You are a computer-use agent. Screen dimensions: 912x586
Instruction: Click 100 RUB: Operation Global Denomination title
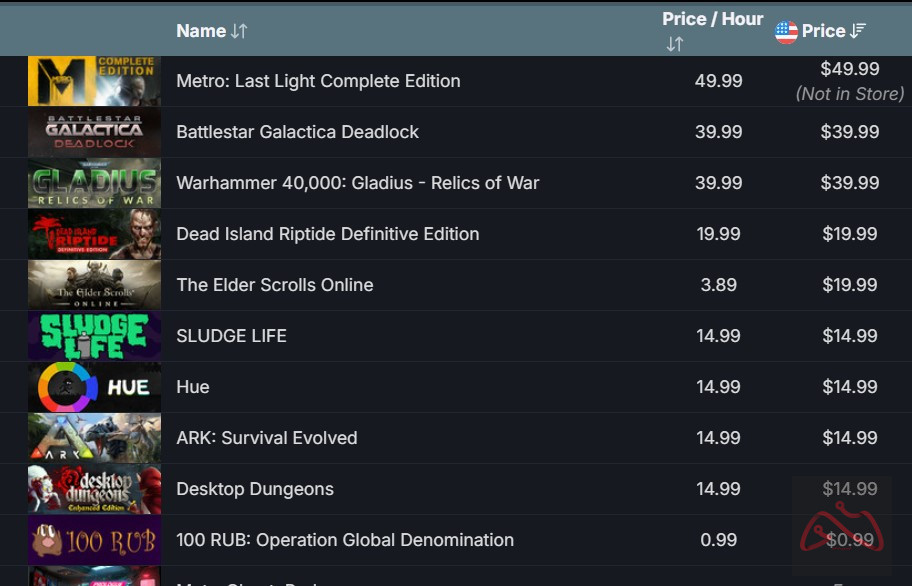345,540
